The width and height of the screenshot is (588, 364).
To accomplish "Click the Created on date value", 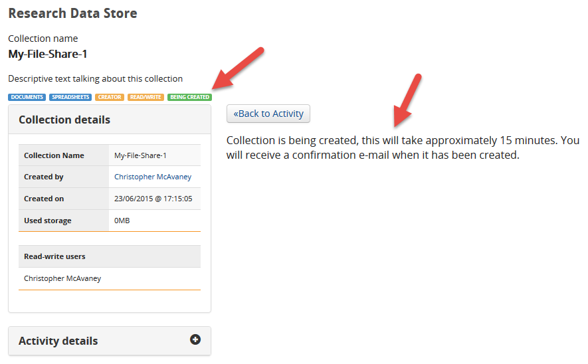I will pos(153,199).
